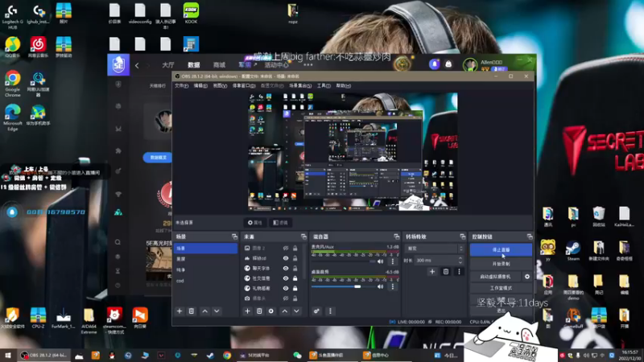Show the camera source at list bottom
The image size is (644, 362).
coord(286,298)
